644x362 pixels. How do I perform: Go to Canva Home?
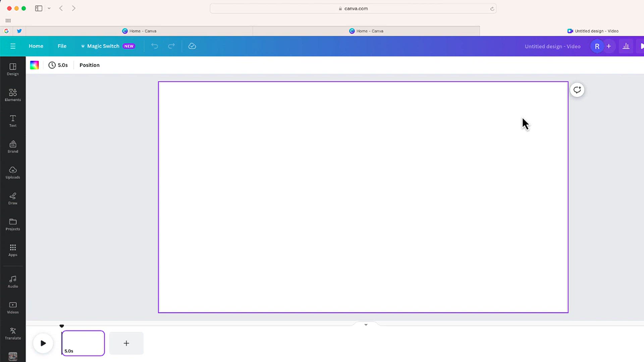point(36,46)
